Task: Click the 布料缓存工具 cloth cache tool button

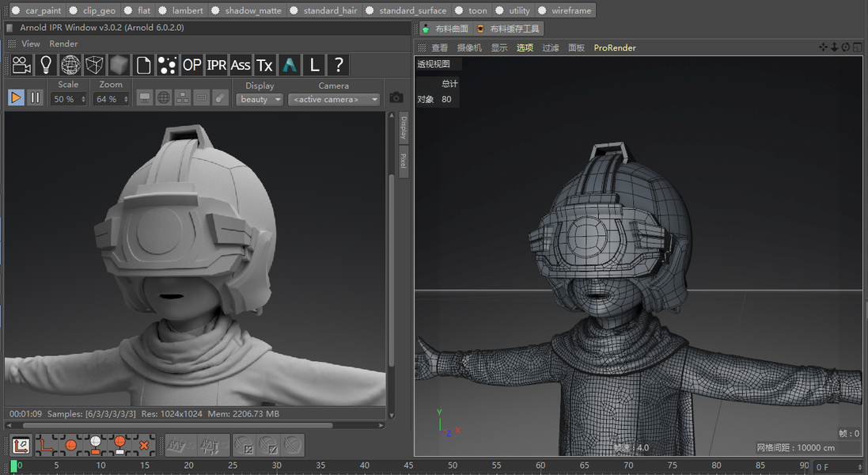Action: 508,28
